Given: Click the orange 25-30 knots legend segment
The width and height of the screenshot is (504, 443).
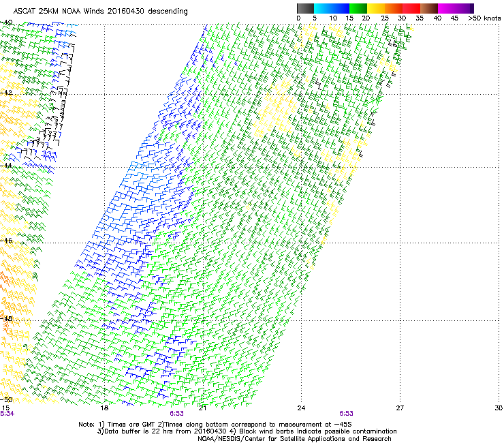Looking at the screenshot, I should click(x=394, y=8).
